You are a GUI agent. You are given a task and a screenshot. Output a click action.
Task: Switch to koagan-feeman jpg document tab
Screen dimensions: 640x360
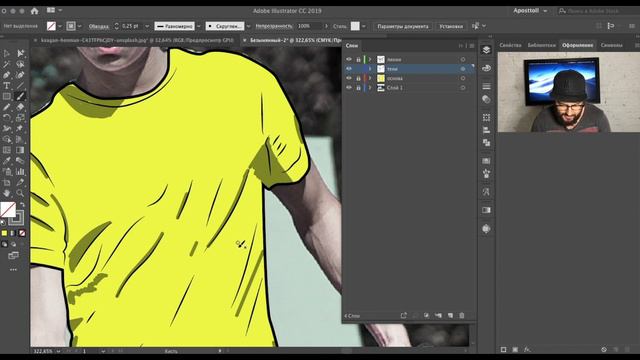coord(136,40)
